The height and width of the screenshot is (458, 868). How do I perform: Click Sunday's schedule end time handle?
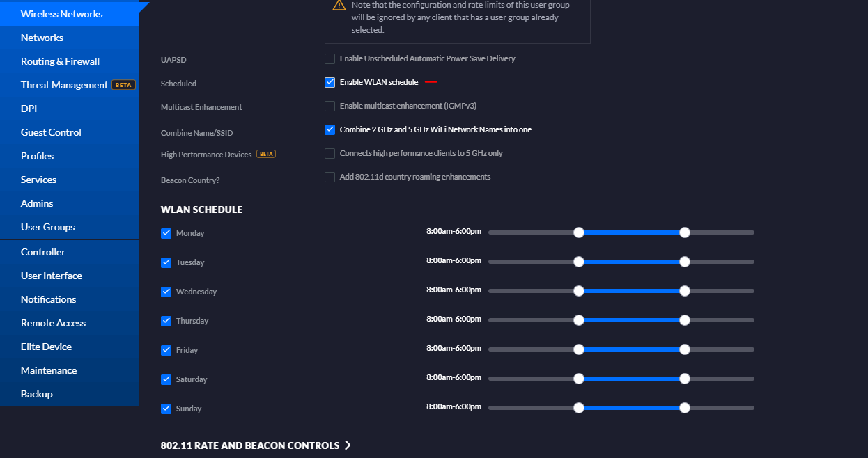685,408
